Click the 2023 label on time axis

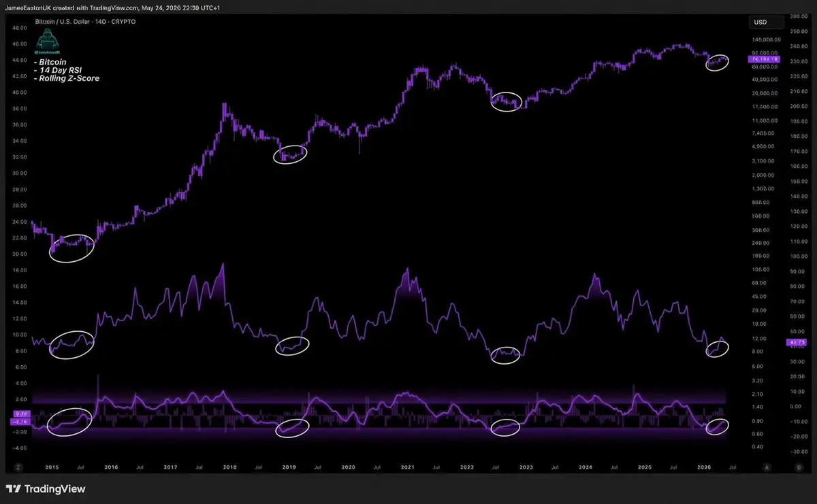[x=526, y=467]
